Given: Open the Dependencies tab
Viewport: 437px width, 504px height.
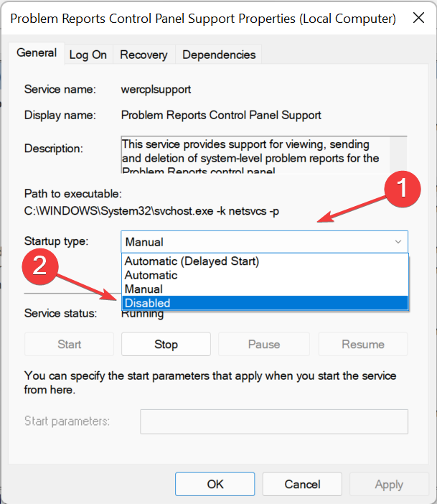Looking at the screenshot, I should (x=219, y=55).
